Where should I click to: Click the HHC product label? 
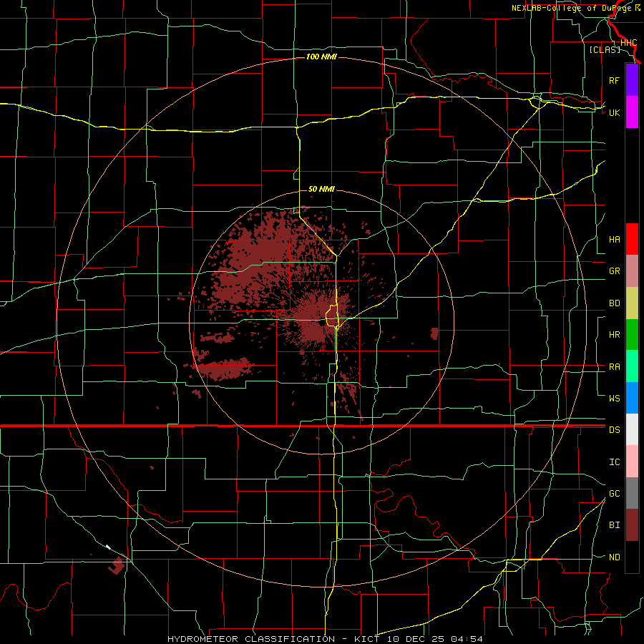(x=628, y=43)
